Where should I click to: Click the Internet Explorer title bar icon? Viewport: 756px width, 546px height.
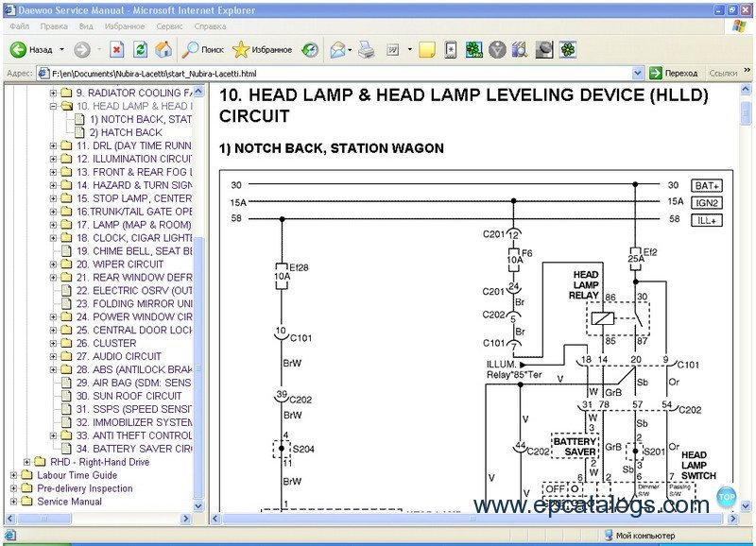point(9,9)
